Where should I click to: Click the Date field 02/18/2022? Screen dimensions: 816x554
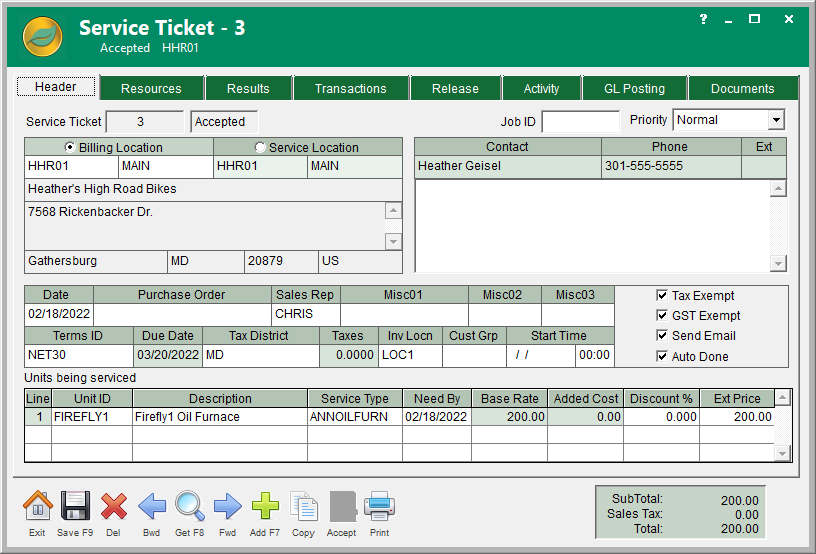tap(59, 314)
